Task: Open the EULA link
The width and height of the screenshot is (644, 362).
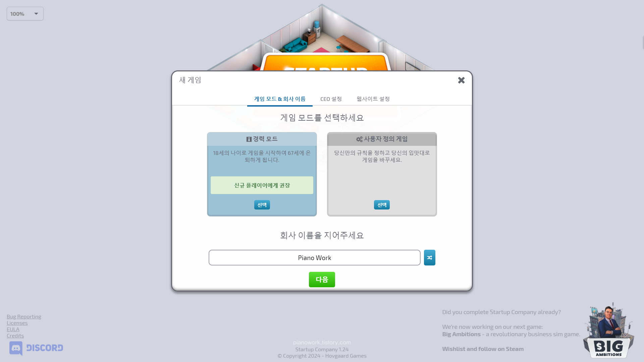Action: tap(13, 329)
